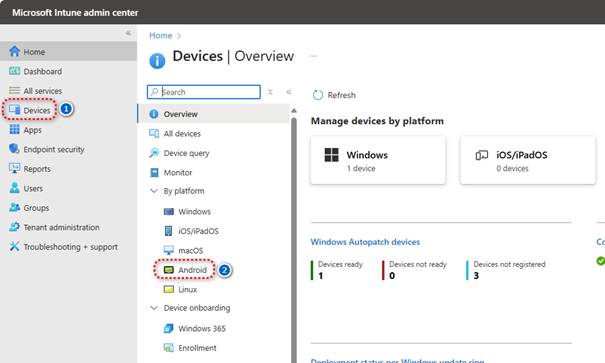Click the scroll up arrow of the Devices menu
The image size is (605, 363).
pos(294,111)
